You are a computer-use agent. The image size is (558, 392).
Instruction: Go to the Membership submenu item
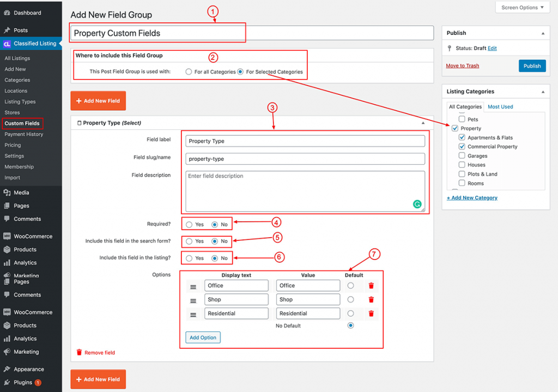[x=19, y=167]
